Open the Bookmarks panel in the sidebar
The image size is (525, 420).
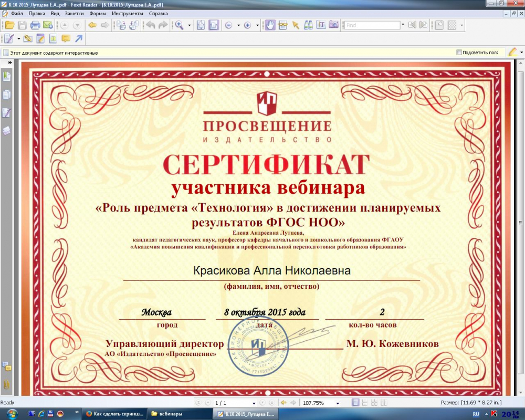click(6, 76)
